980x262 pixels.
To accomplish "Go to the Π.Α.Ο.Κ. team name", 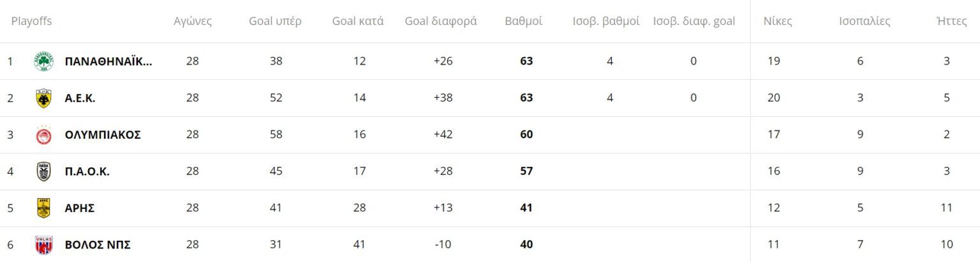I will point(87,171).
